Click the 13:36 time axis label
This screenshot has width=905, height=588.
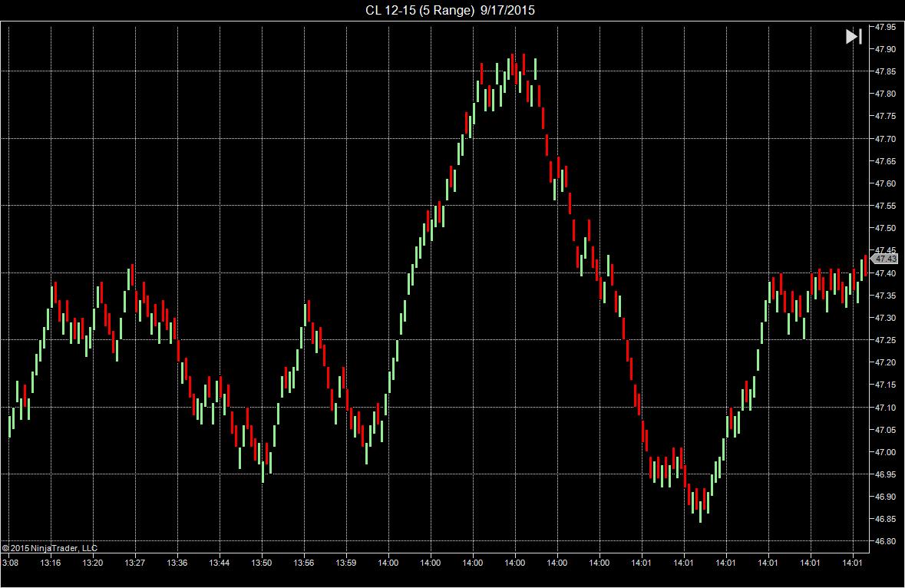tap(177, 563)
